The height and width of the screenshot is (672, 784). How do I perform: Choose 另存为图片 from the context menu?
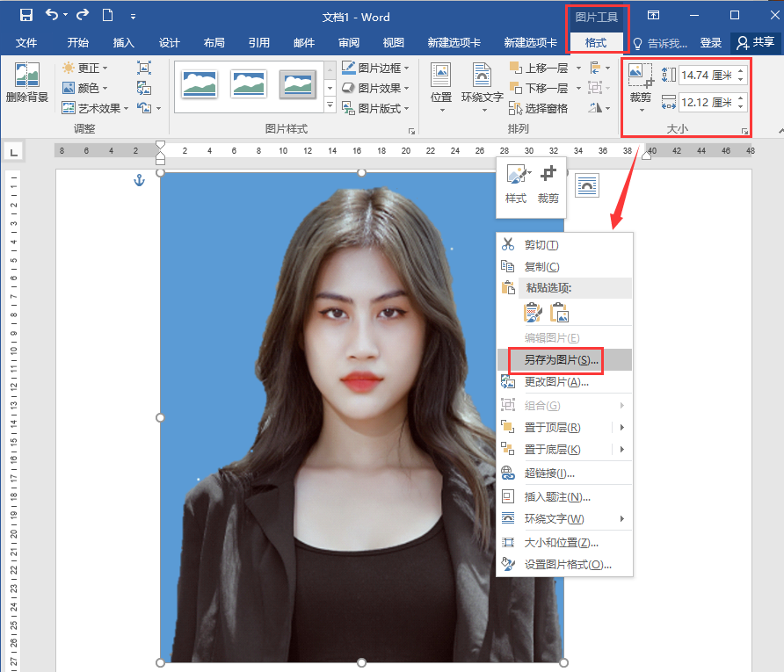pyautogui.click(x=559, y=360)
